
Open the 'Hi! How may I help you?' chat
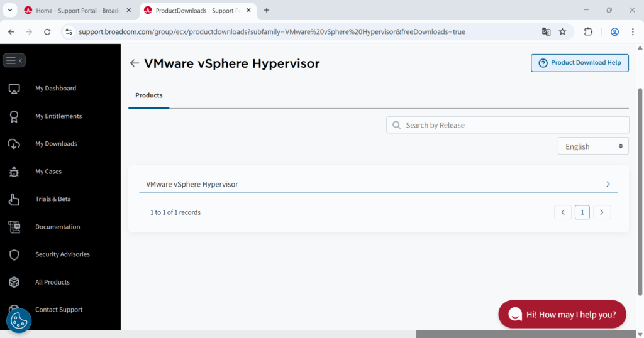[x=562, y=314]
